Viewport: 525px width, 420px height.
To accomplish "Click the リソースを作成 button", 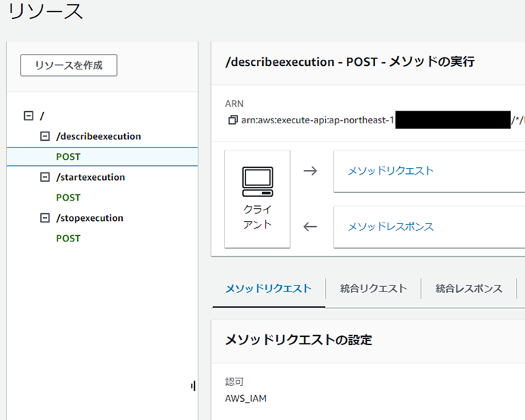I will (x=69, y=65).
